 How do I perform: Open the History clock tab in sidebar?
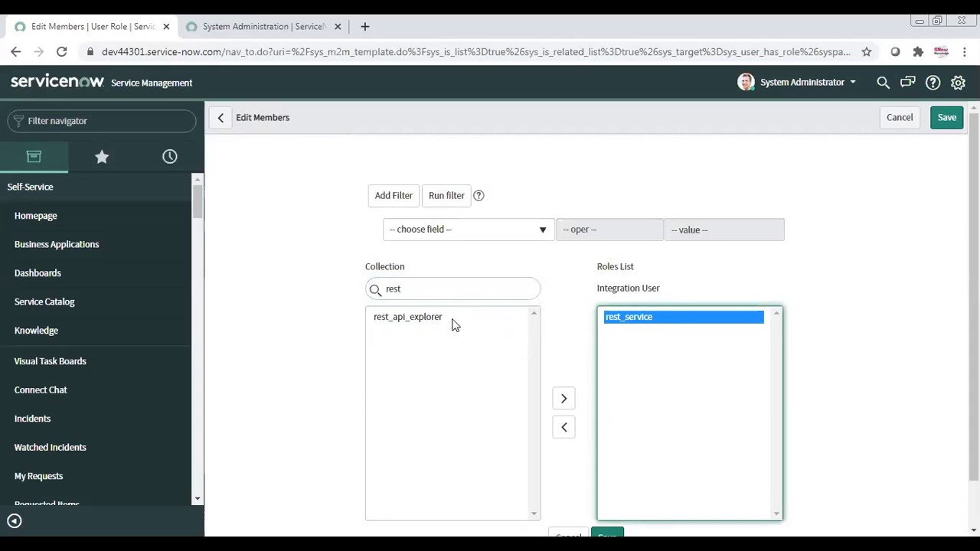(x=169, y=156)
